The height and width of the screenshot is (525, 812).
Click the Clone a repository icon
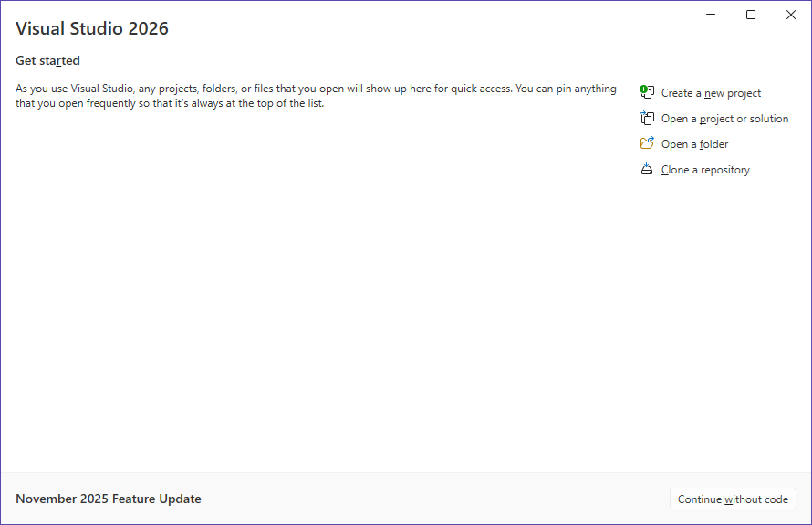point(647,169)
